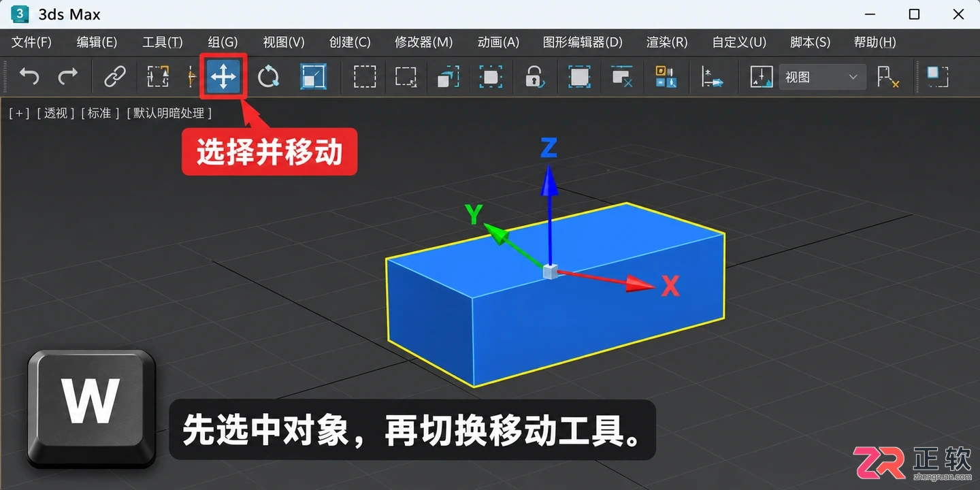Click the stacked squares toolbar icon
980x490 pixels.
tap(448, 76)
